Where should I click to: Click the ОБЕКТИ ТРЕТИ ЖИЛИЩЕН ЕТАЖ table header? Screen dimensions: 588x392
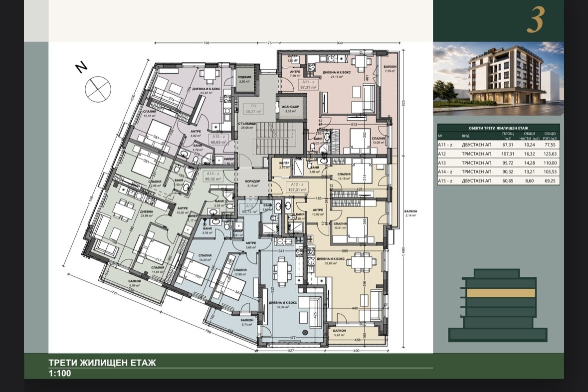tap(498, 128)
